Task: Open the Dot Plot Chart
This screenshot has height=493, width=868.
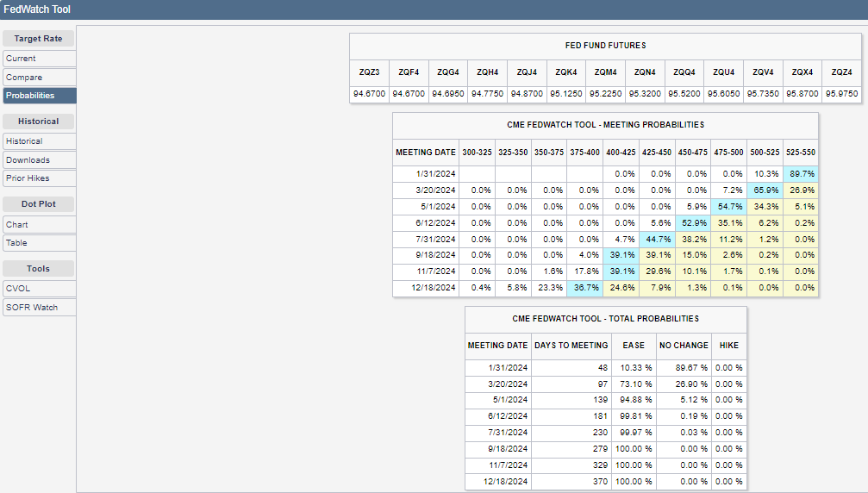Action: pos(40,225)
